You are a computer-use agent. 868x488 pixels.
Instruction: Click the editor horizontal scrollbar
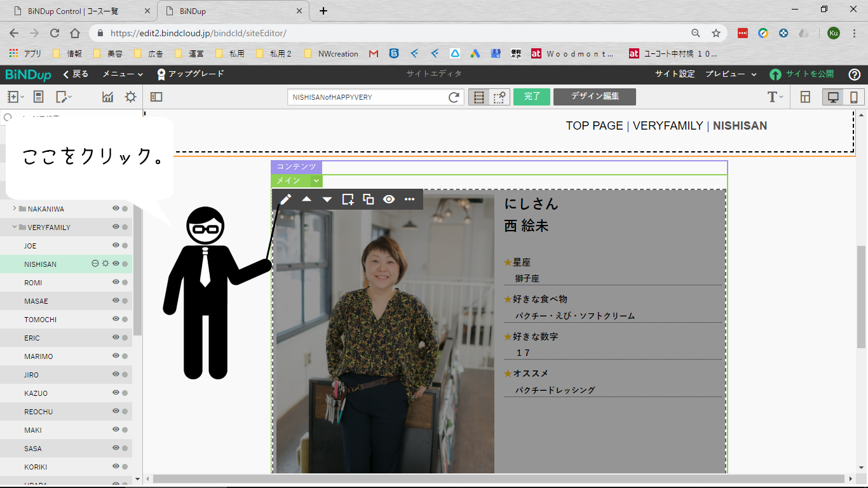click(x=498, y=478)
